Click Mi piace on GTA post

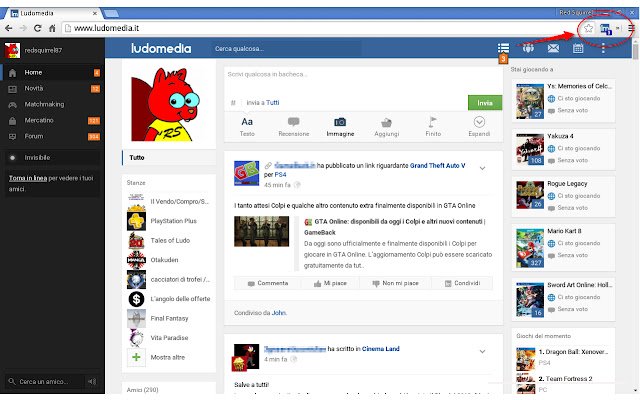pyautogui.click(x=330, y=283)
